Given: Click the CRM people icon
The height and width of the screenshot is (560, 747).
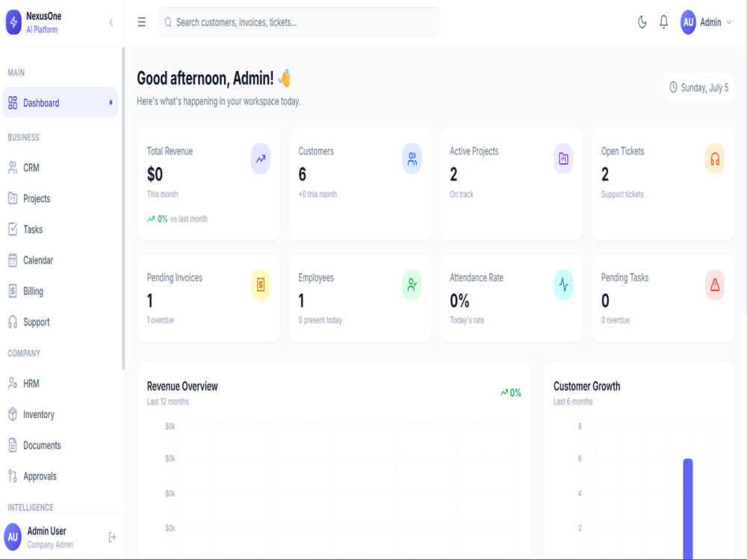Looking at the screenshot, I should (13, 167).
